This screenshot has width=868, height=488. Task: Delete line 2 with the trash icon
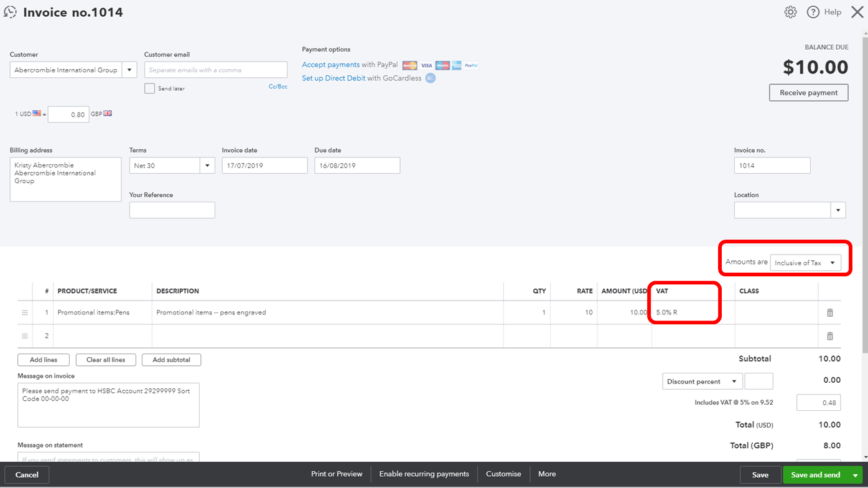point(829,336)
